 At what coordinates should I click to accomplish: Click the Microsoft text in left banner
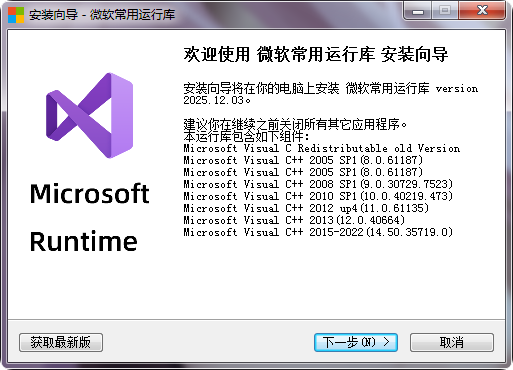pyautogui.click(x=90, y=194)
